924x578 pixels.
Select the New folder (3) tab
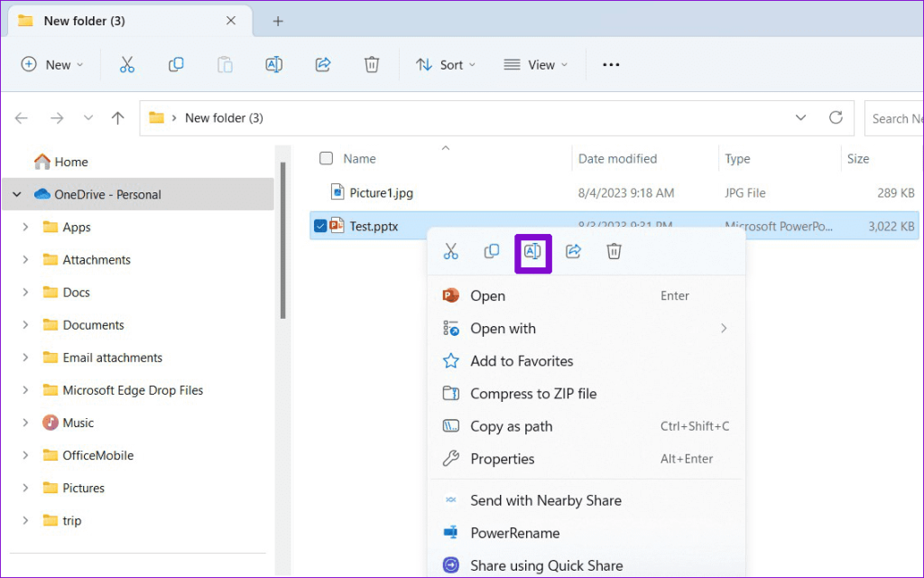tap(130, 22)
